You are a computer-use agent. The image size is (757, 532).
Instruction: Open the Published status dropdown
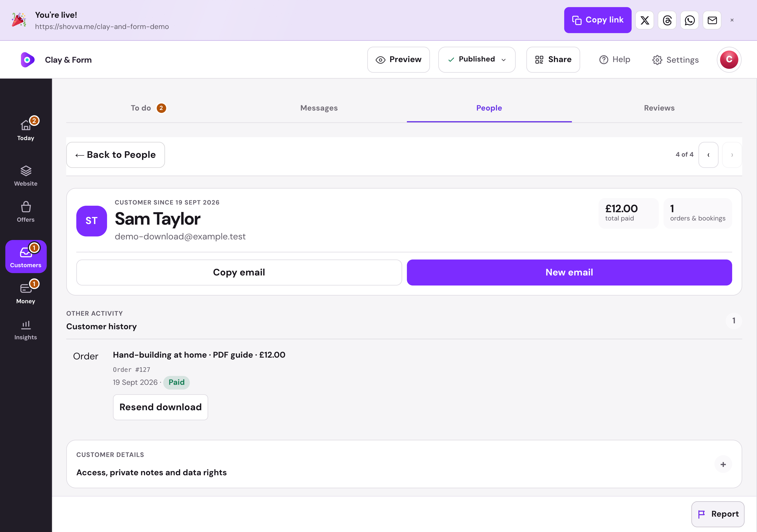click(477, 60)
